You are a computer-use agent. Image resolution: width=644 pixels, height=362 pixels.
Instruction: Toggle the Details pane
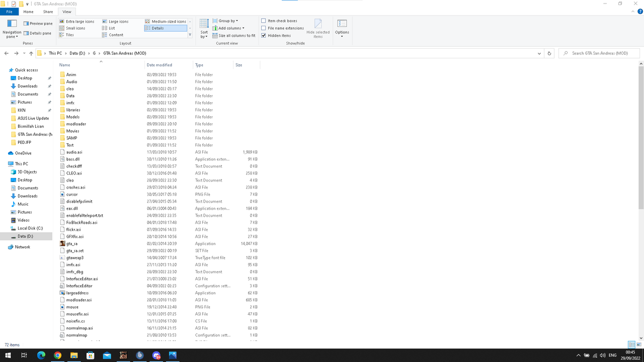coord(37,33)
